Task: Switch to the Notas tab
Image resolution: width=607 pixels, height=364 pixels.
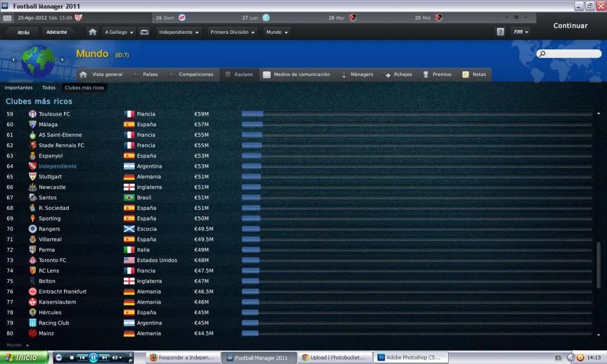Action: 474,74
